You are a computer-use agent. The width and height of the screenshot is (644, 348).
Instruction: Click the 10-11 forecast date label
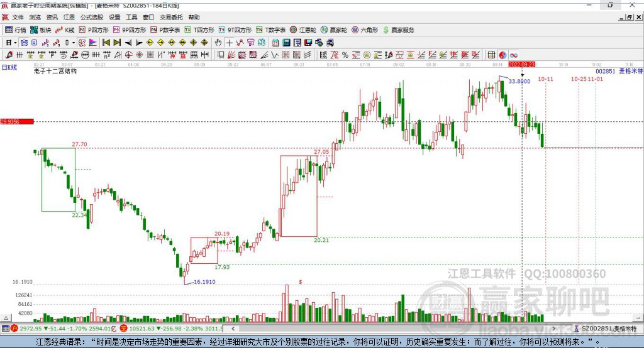click(x=545, y=79)
